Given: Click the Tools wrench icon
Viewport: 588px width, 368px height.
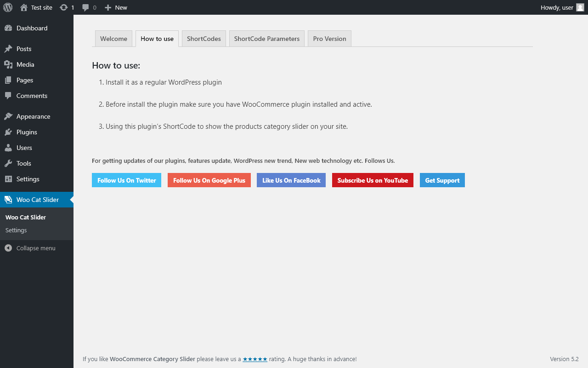Looking at the screenshot, I should [8, 163].
